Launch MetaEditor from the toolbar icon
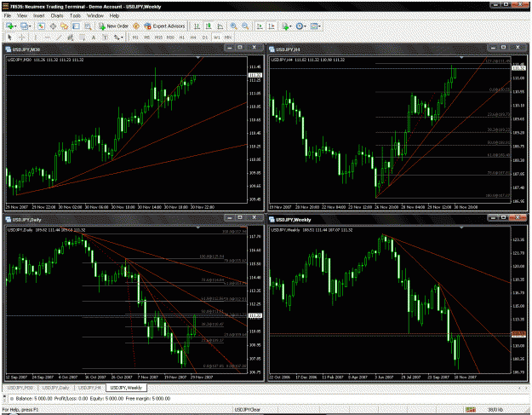The width and height of the screenshot is (532, 415). pyautogui.click(x=136, y=26)
